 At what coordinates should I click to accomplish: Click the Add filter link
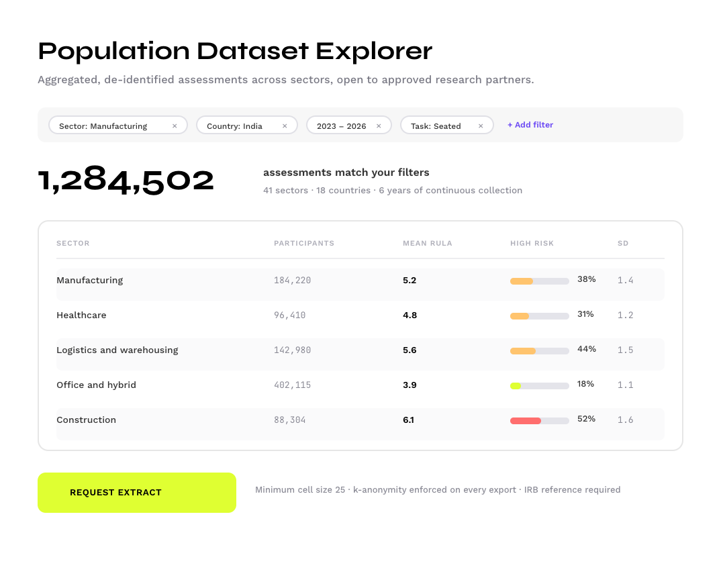tap(530, 125)
